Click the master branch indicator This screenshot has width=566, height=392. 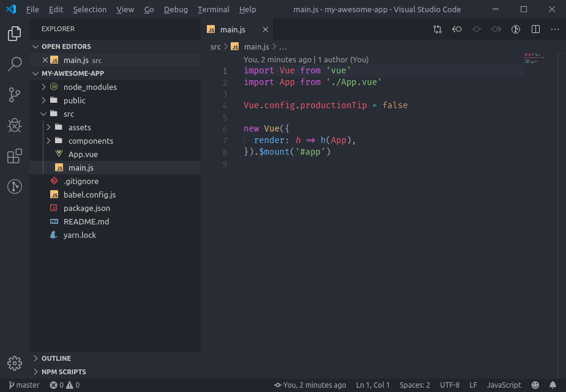point(24,385)
